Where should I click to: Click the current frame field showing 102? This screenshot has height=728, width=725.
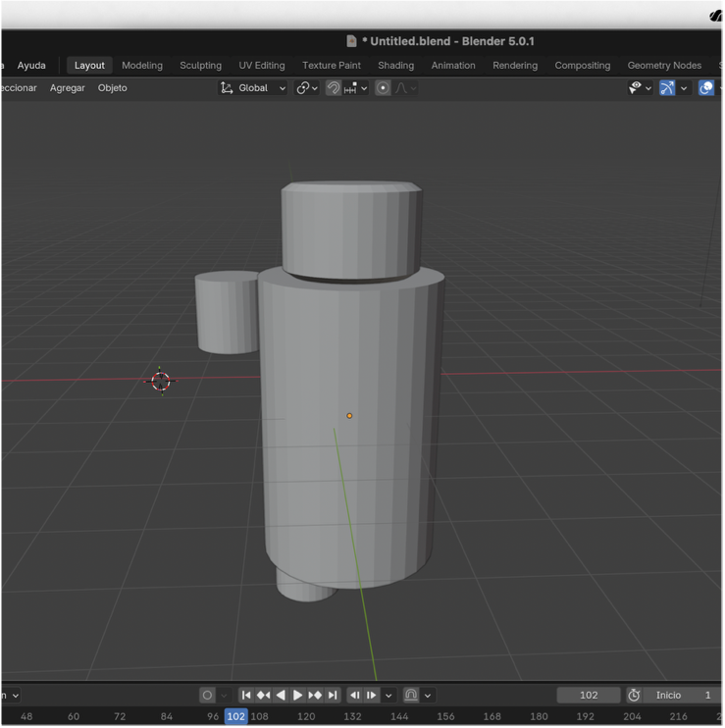pos(589,695)
